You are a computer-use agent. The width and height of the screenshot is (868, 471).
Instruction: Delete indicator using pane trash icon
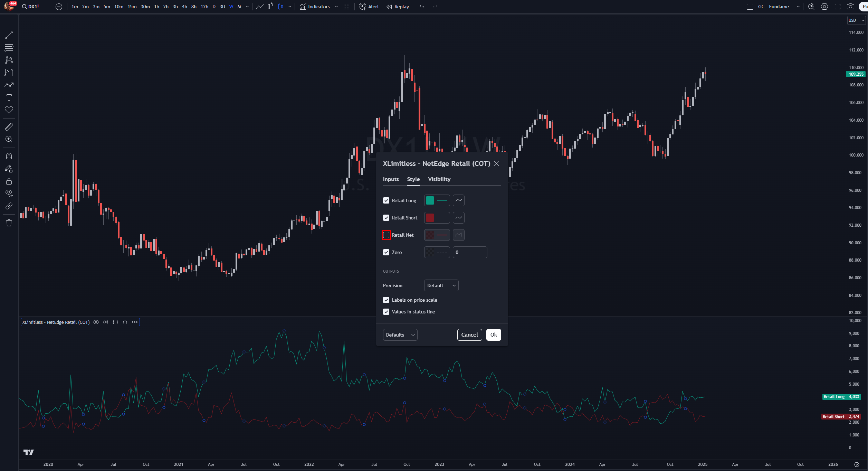pyautogui.click(x=125, y=322)
